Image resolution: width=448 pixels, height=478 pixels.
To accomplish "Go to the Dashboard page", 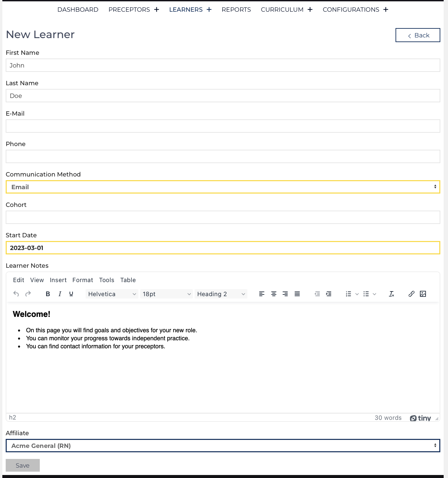I will click(x=78, y=10).
